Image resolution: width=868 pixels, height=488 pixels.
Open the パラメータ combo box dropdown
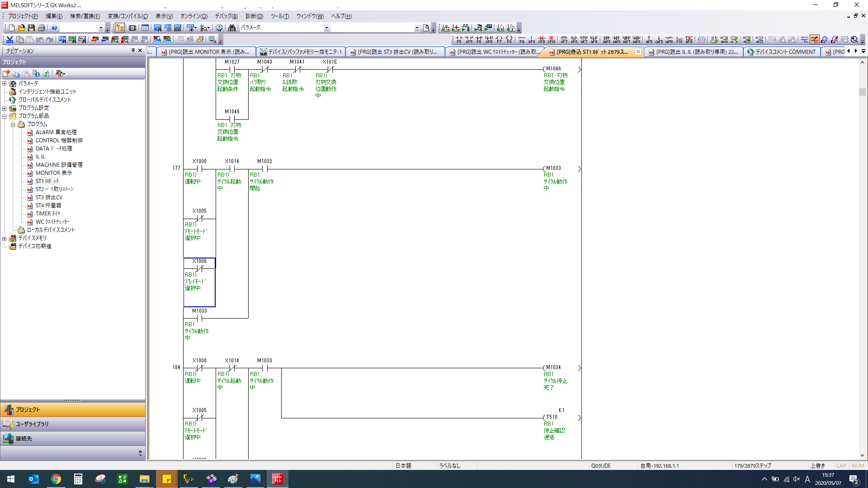click(x=326, y=28)
